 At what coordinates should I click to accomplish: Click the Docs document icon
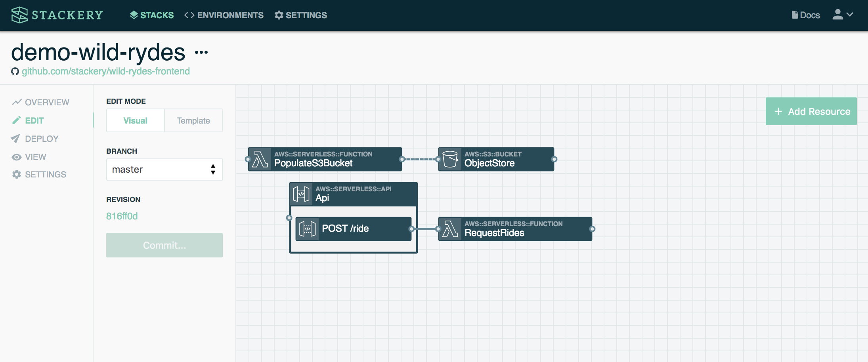pyautogui.click(x=795, y=15)
